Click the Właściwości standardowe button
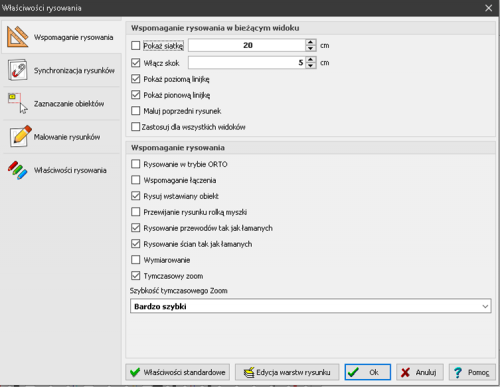 tap(178, 372)
